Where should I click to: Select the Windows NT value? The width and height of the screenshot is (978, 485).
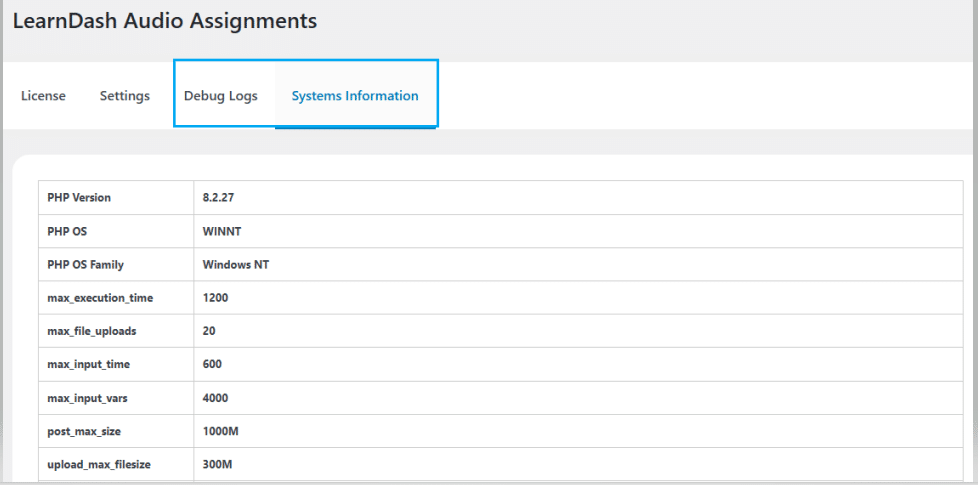click(x=236, y=264)
